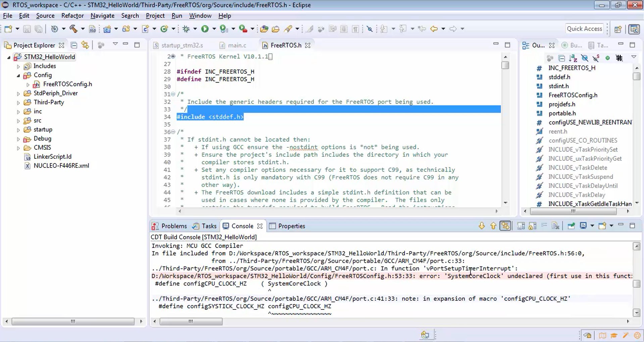Select FreeRTOSConfig.h in Project Explorer
The image size is (644, 342).
tap(67, 84)
